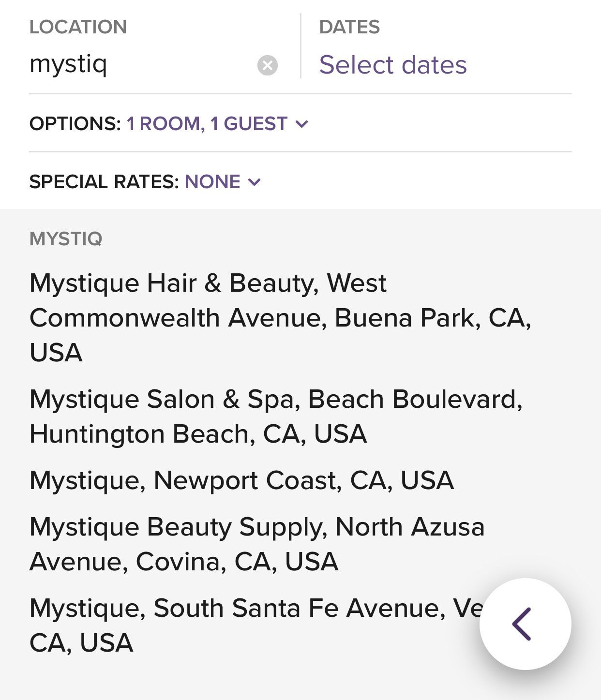601x700 pixels.
Task: Clear the location search text
Action: 267,65
